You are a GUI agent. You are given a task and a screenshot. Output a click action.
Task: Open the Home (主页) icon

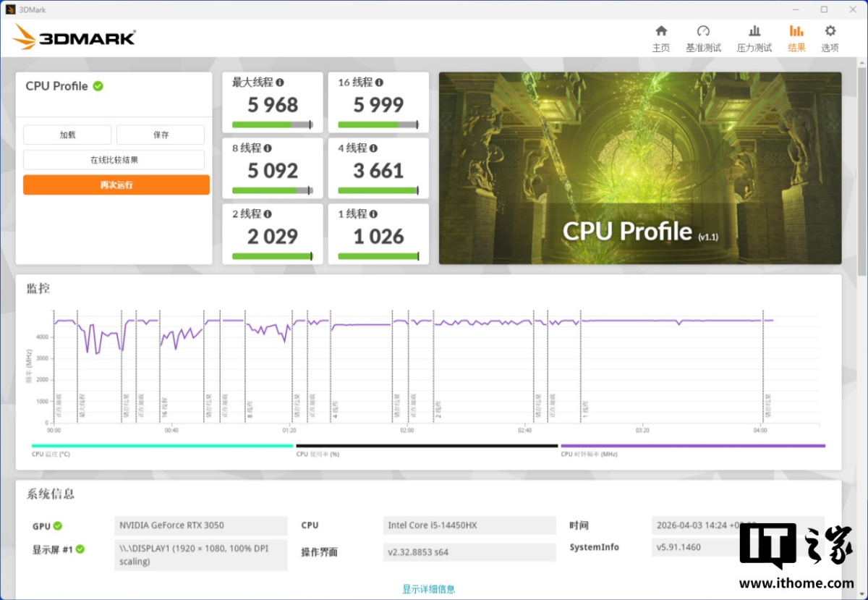(660, 31)
